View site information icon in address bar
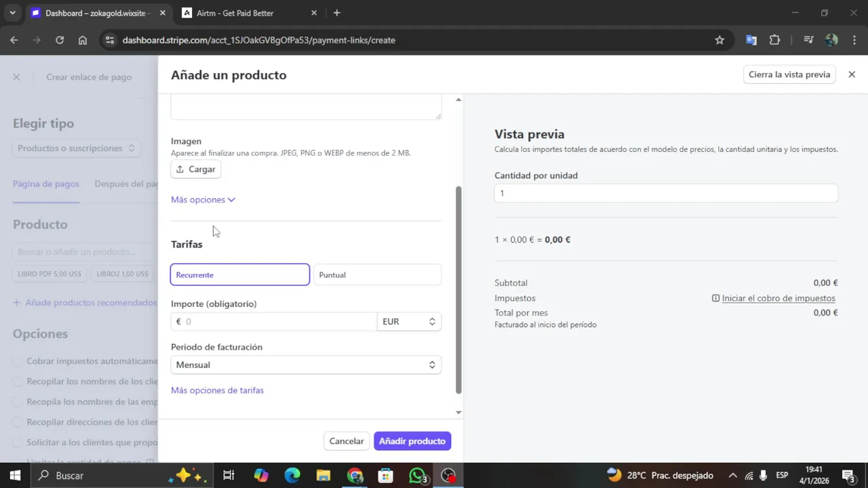Image resolution: width=868 pixels, height=488 pixels. 111,40
